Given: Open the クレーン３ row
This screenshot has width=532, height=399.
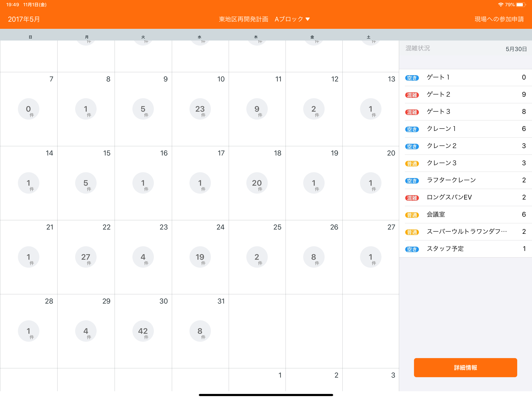Looking at the screenshot, I should click(465, 163).
